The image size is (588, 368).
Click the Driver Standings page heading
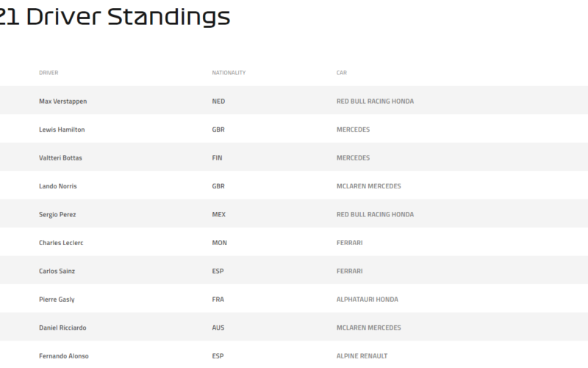pos(115,17)
